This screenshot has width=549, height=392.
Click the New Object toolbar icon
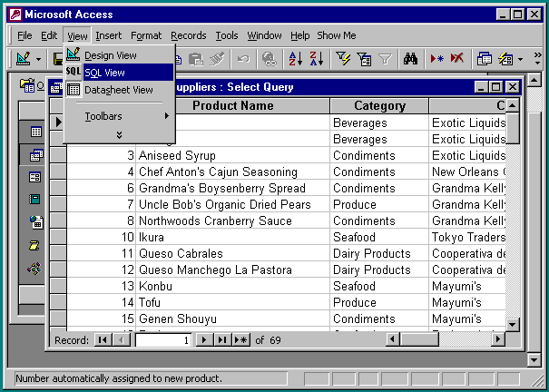coord(505,59)
